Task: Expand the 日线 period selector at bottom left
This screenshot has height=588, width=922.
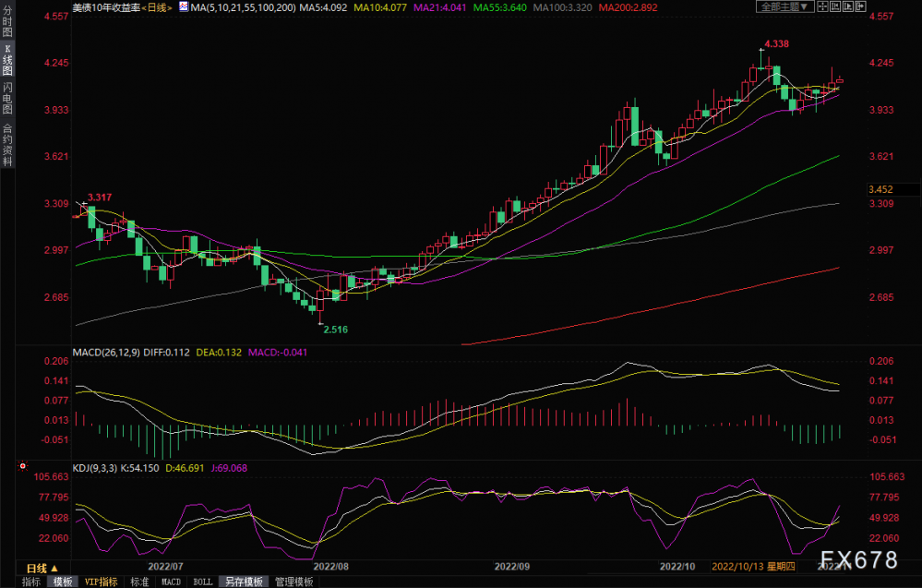Action: [42, 568]
